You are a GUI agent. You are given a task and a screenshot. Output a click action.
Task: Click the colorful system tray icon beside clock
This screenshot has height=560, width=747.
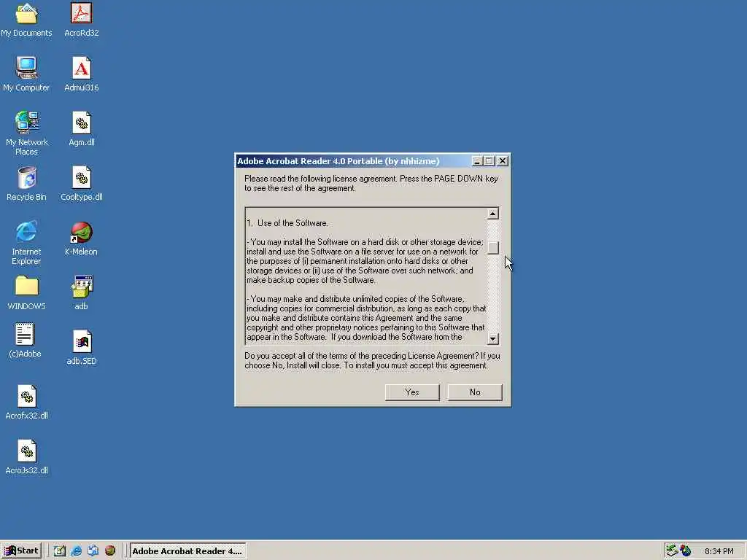[686, 551]
